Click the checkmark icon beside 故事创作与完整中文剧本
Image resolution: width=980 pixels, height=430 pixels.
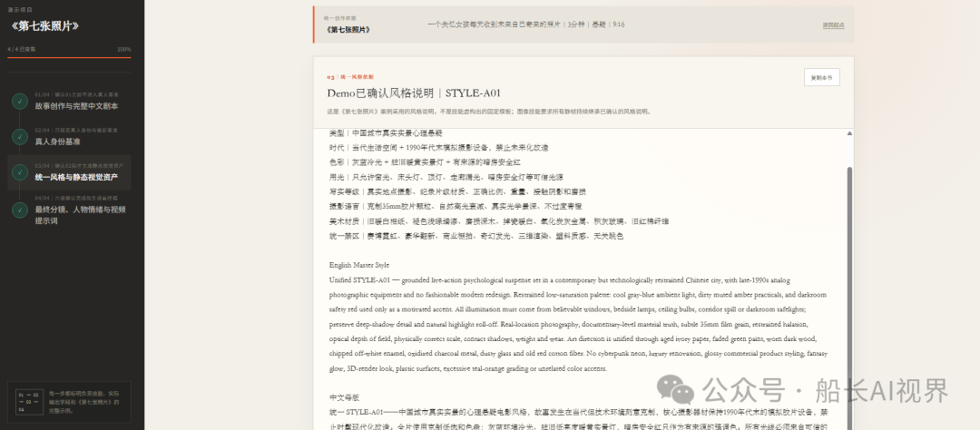pyautogui.click(x=19, y=101)
